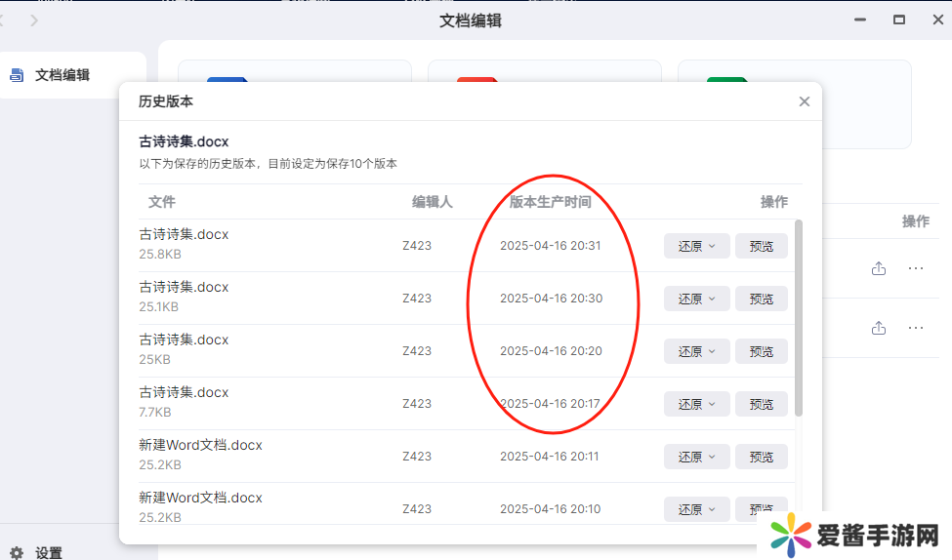Screen dimensions: 952x560
Task: Open the 文档编辑 sidebar item icon
Action: pos(17,74)
